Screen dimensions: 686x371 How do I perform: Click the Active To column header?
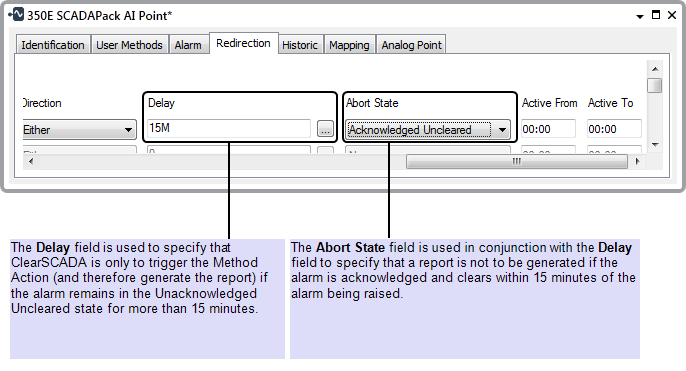tap(610, 103)
